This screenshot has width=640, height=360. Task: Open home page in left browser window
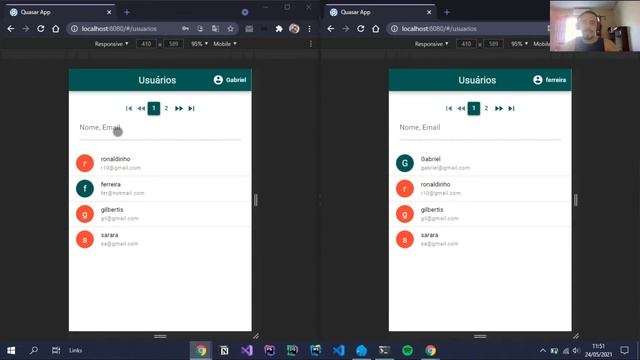56,29
